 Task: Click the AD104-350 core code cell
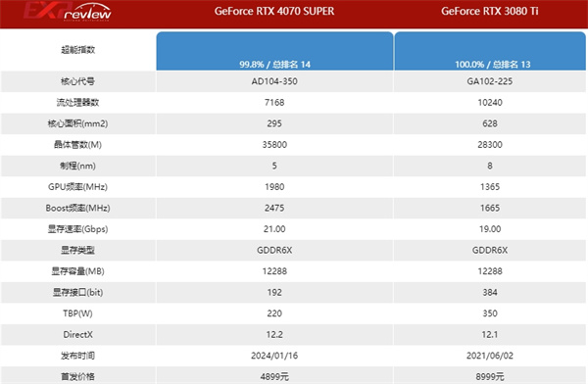(274, 81)
